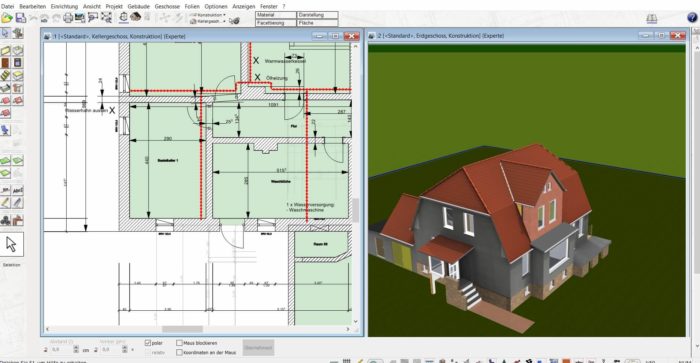Click the 3D house view icon
Viewport: 700px width, 363px height.
tap(135, 17)
